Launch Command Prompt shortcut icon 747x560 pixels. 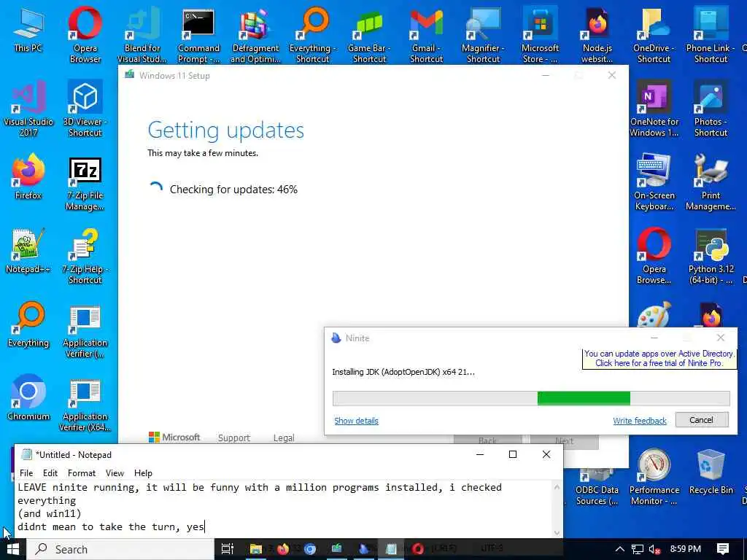pos(198,35)
